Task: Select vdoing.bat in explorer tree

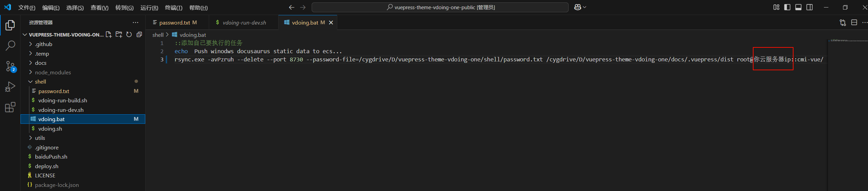Action: (83, 119)
